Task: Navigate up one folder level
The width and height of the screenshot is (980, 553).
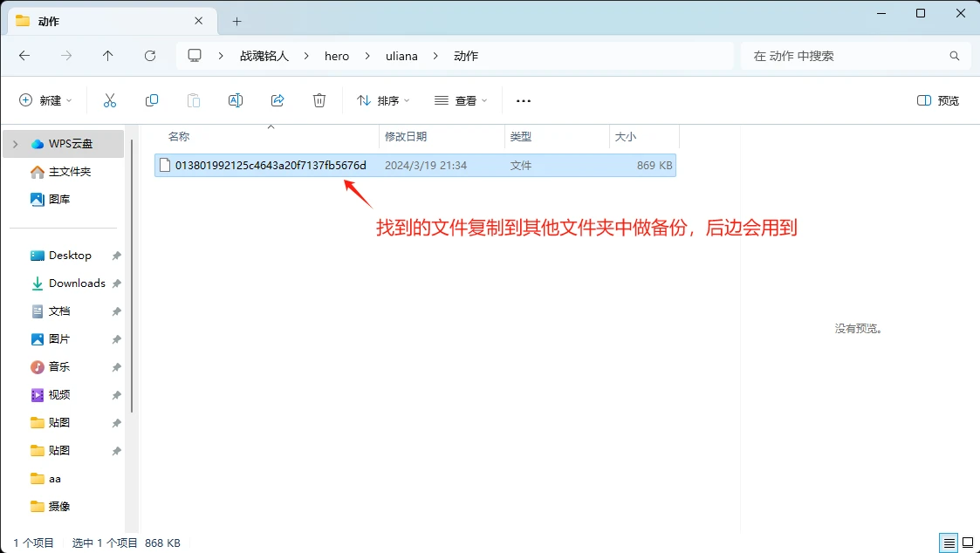Action: [108, 56]
